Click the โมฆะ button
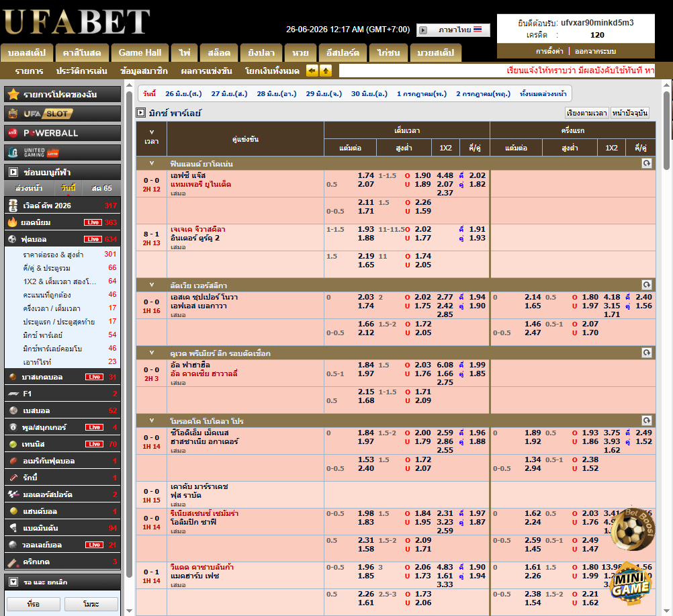Screen dimensions: 673x616 91,604
